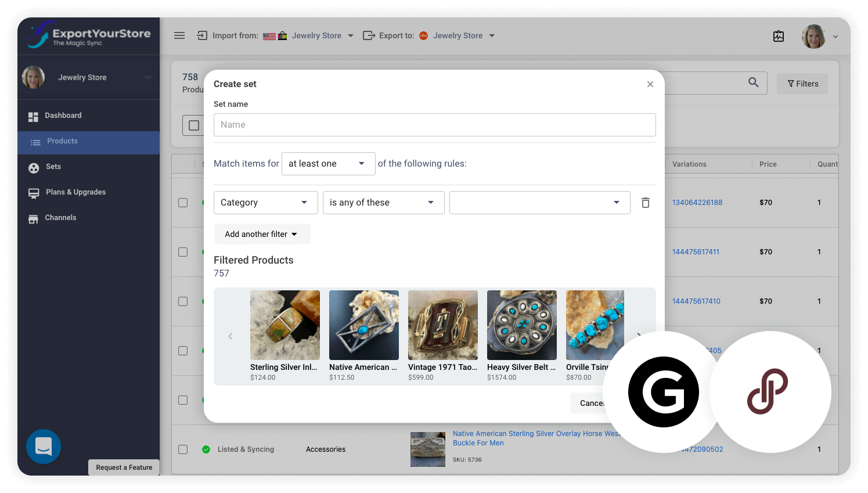Screen dimensions: 868x493
Task: Select Products in sidebar
Action: (x=88, y=142)
